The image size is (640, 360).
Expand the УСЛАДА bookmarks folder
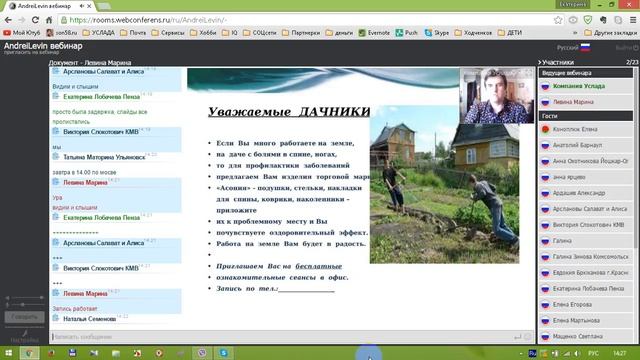tap(98, 33)
